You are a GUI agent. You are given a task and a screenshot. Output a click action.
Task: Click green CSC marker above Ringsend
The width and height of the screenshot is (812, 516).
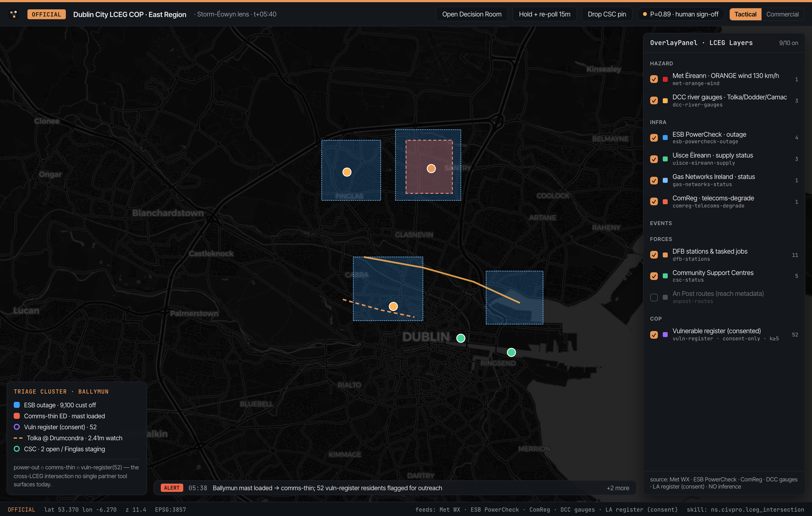coord(511,352)
